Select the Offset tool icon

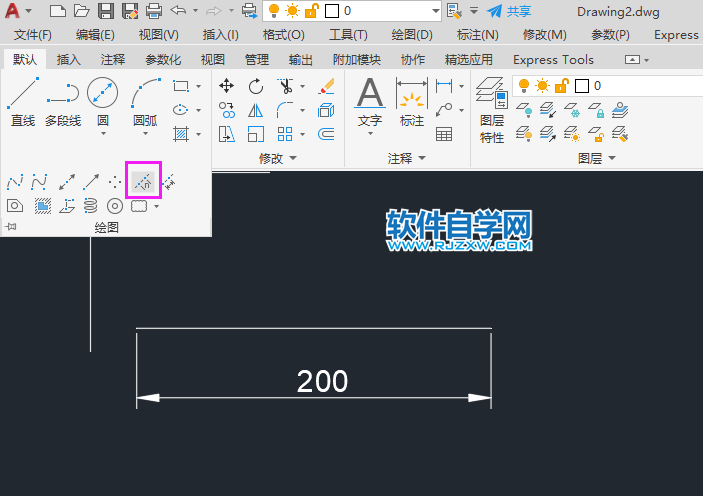point(326,134)
